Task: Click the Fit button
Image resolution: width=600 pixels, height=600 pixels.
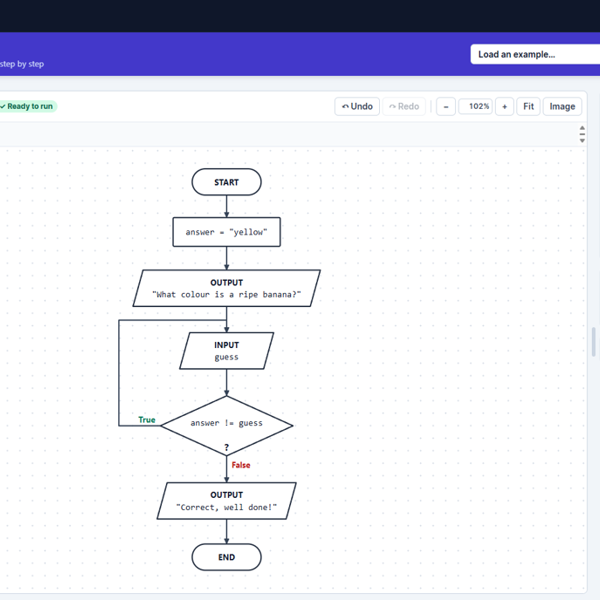Action: click(x=528, y=106)
